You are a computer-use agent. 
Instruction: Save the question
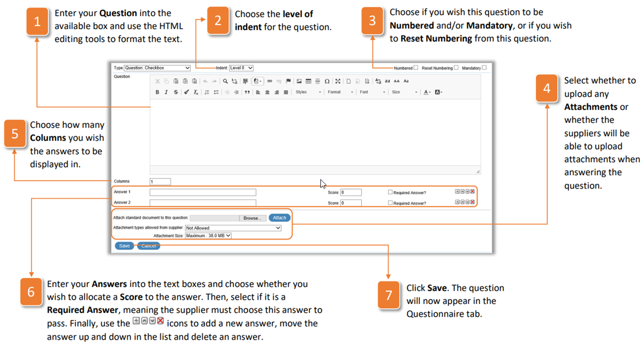tap(124, 245)
